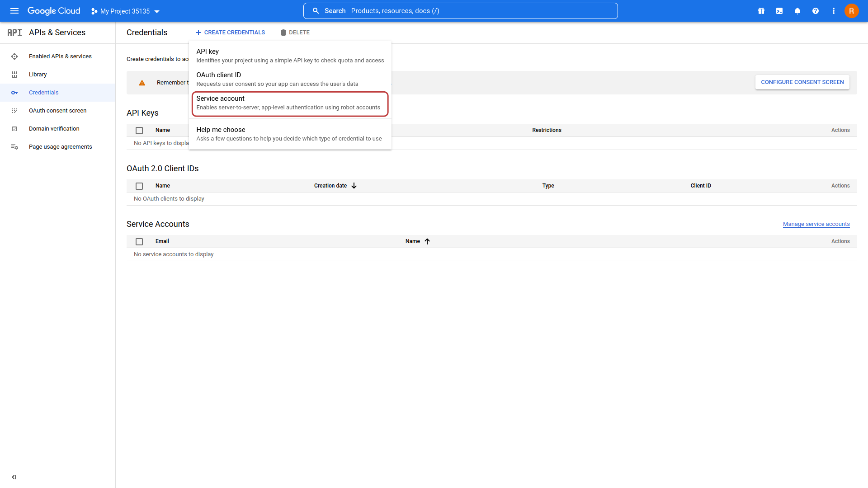The width and height of the screenshot is (868, 488).
Task: Check the API Keys table checkbox
Action: point(139,130)
